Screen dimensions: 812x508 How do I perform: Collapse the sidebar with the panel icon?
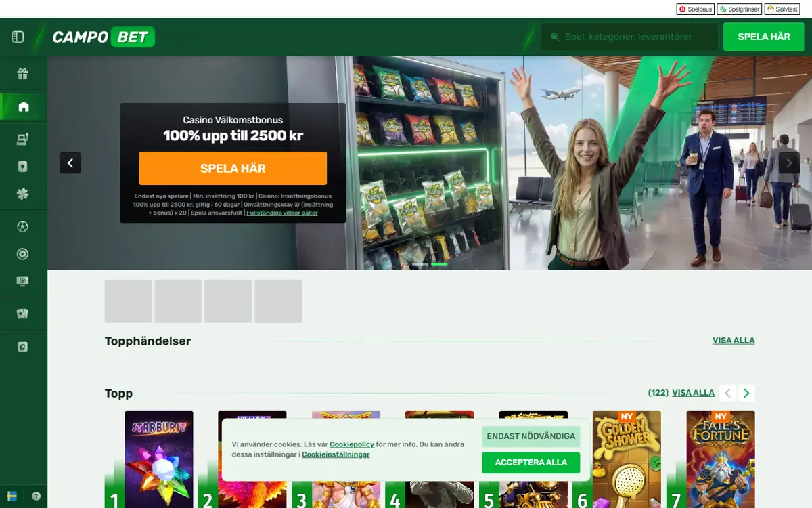[x=18, y=37]
